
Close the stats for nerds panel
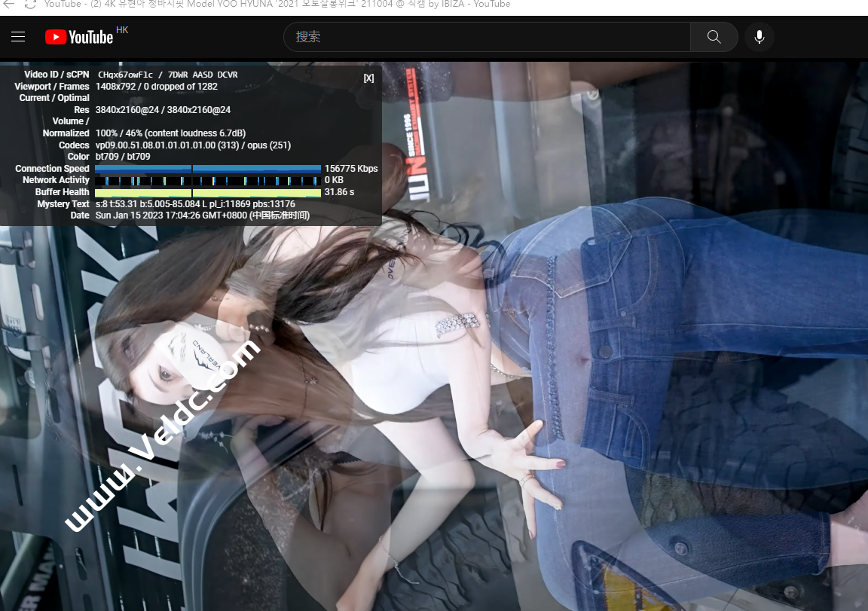[368, 78]
